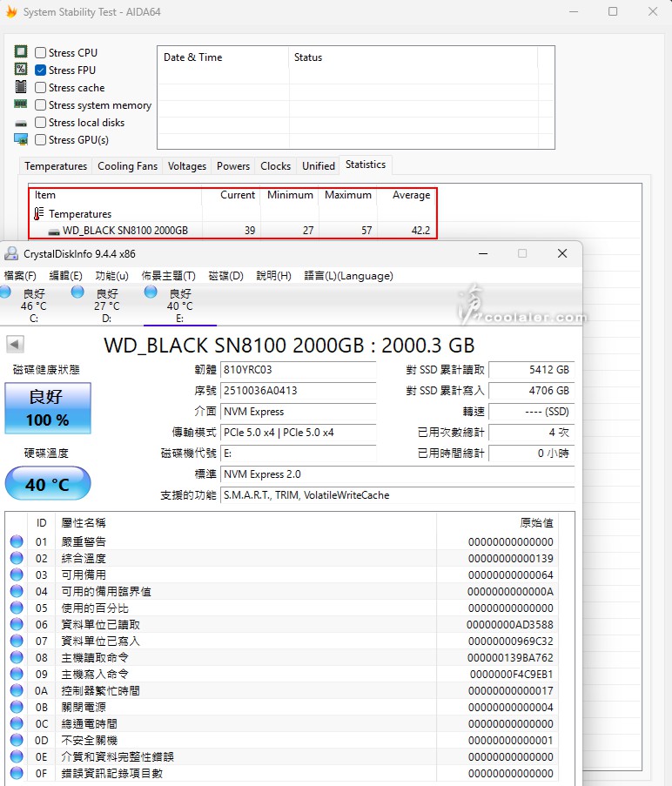Viewport: 672px width, 786px height.
Task: Enable Stress system memory checkbox
Action: click(41, 105)
